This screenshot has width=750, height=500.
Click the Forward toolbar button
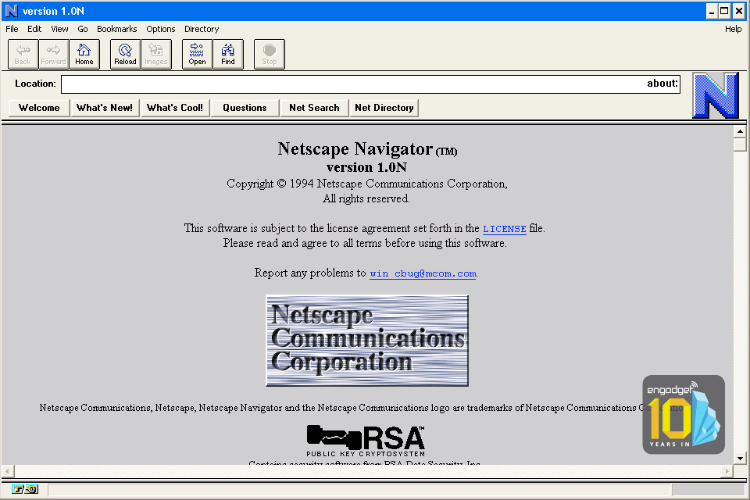53,54
